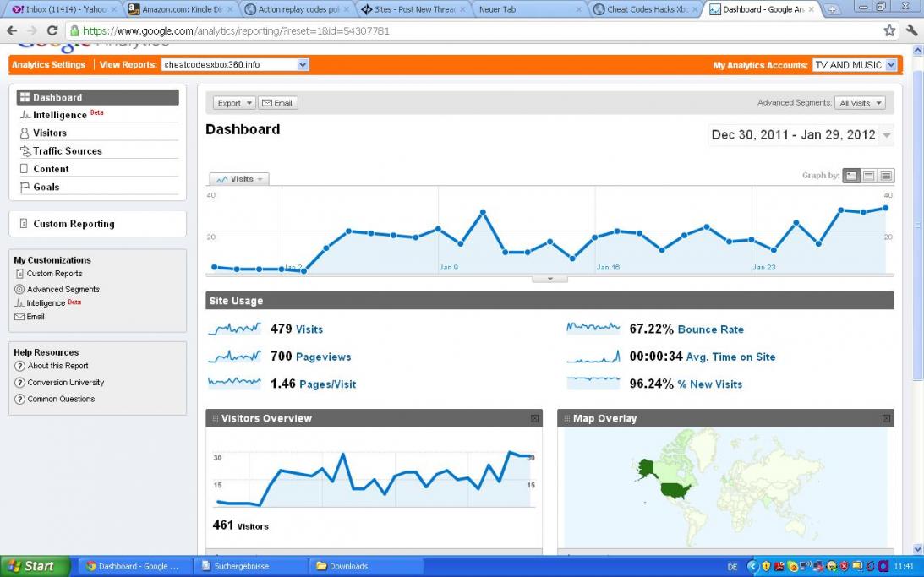Click the Content page icon in sidebar

click(x=25, y=169)
